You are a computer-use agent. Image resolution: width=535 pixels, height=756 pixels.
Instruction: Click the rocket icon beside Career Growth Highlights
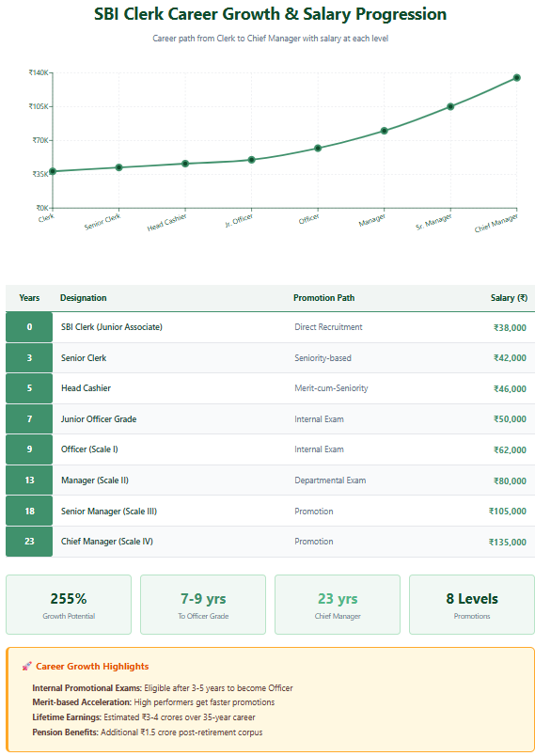pos(27,667)
